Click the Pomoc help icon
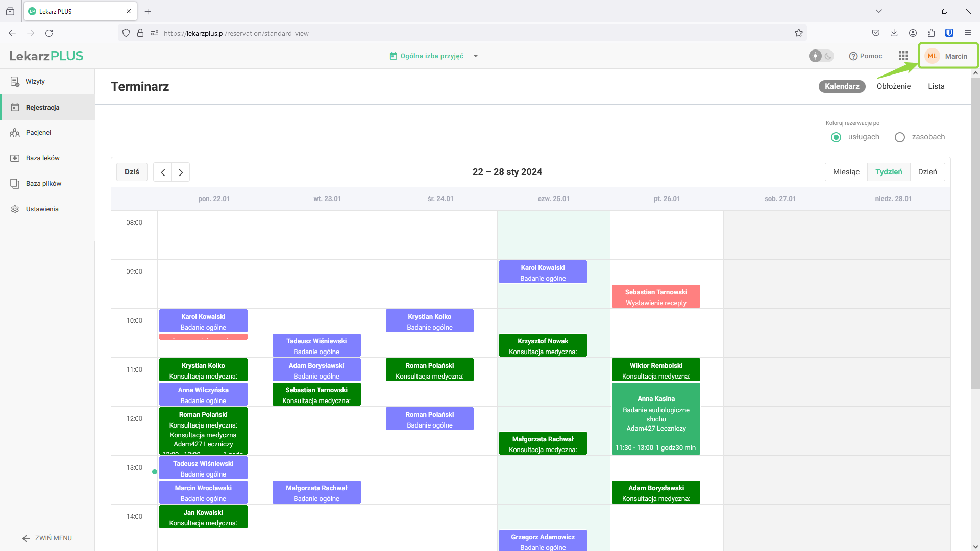 click(853, 56)
